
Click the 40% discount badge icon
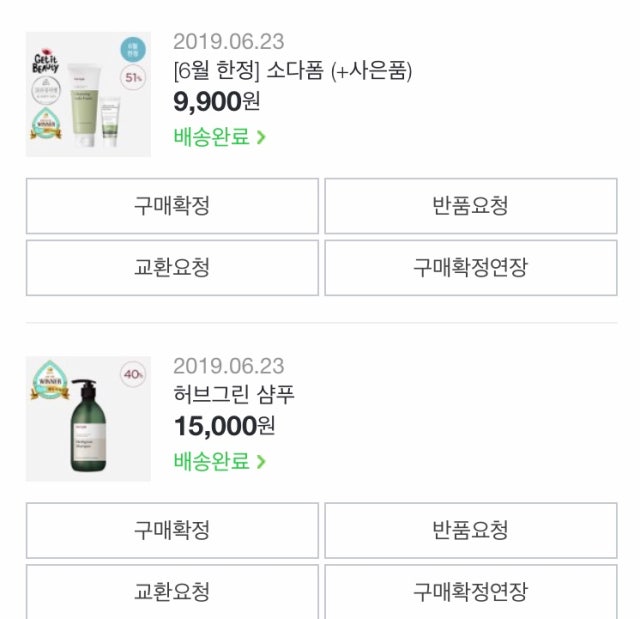[132, 374]
